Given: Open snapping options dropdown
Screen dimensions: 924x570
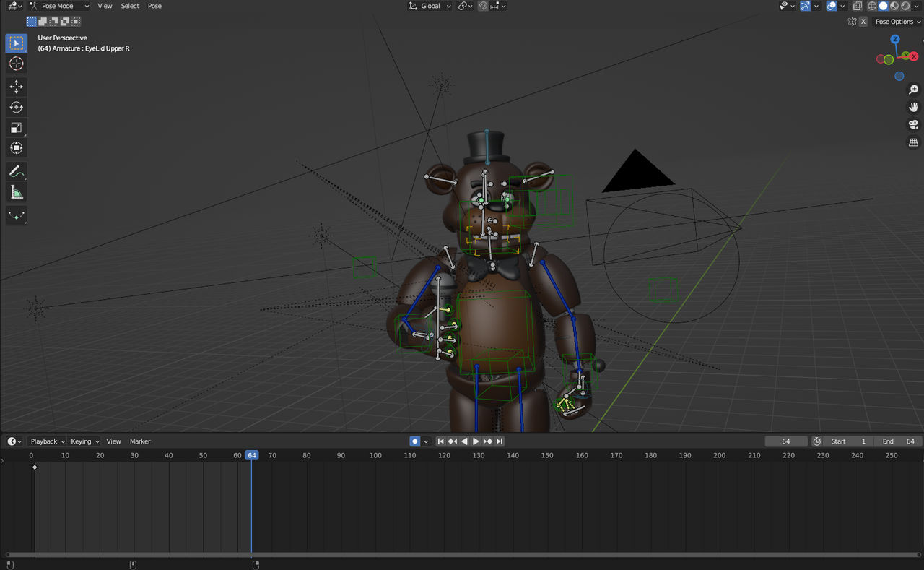Looking at the screenshot, I should point(498,6).
